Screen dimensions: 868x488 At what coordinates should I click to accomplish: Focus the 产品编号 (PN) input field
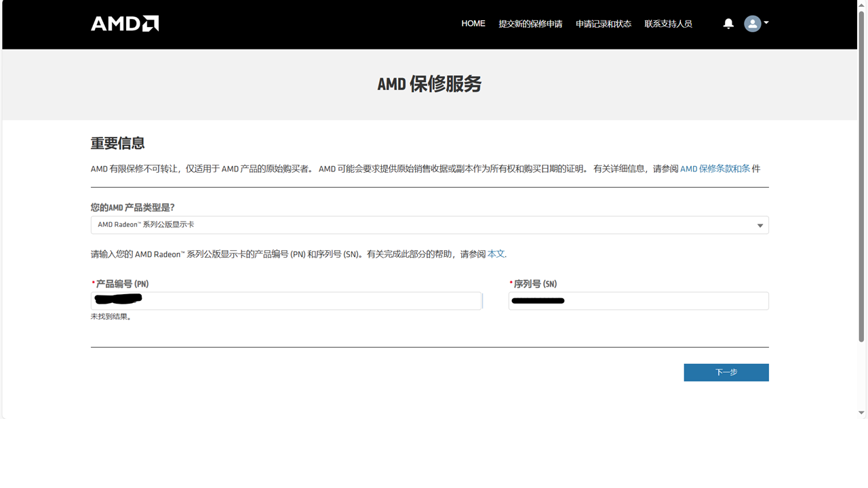coord(286,301)
